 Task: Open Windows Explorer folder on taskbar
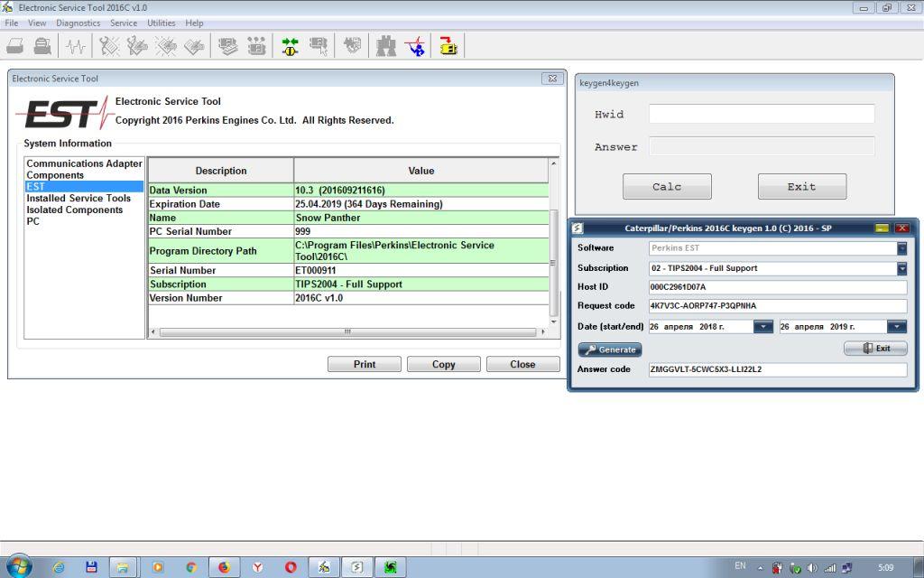(123, 567)
